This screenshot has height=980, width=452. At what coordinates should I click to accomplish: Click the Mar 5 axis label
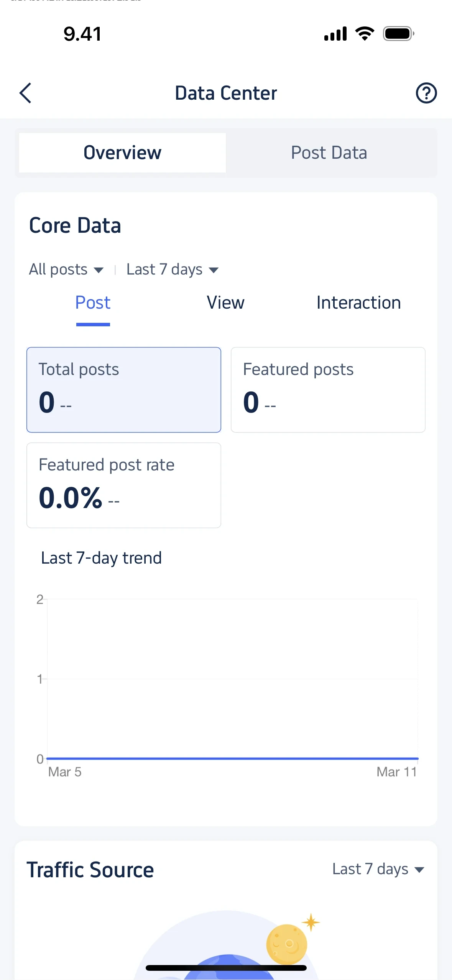65,772
